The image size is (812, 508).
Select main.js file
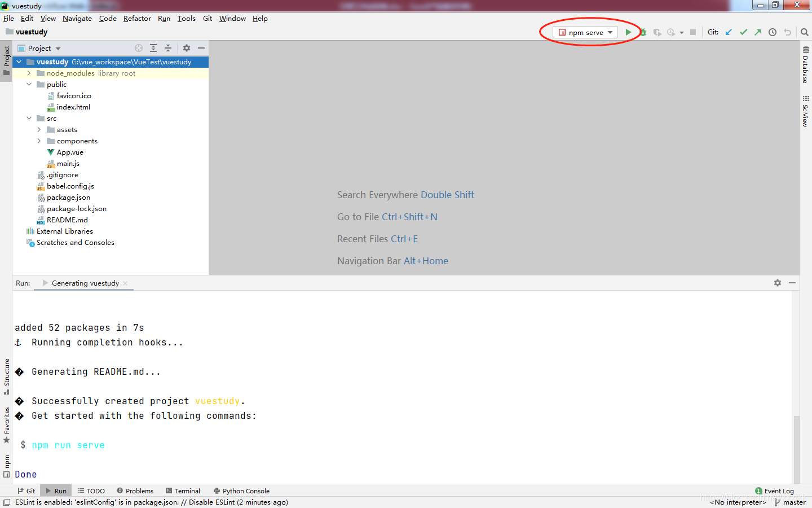[68, 164]
